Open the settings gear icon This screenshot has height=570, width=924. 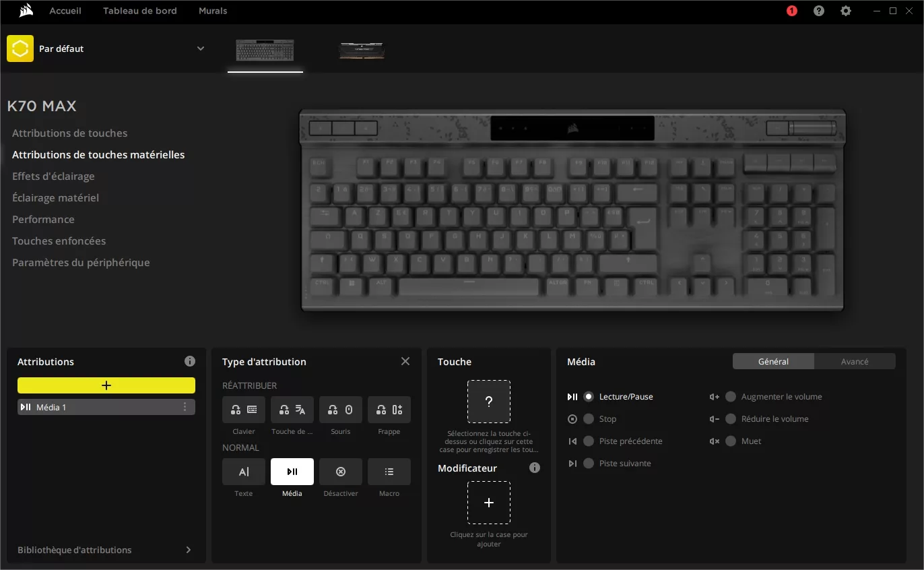[846, 11]
